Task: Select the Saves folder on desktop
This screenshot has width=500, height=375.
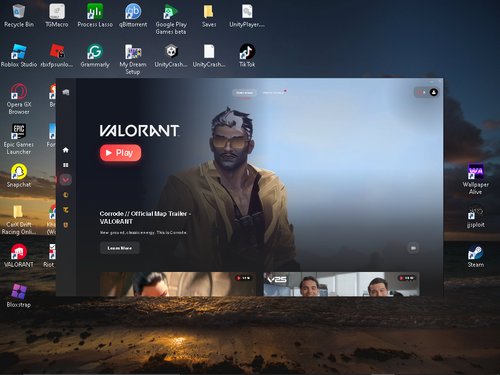Action: (x=209, y=16)
